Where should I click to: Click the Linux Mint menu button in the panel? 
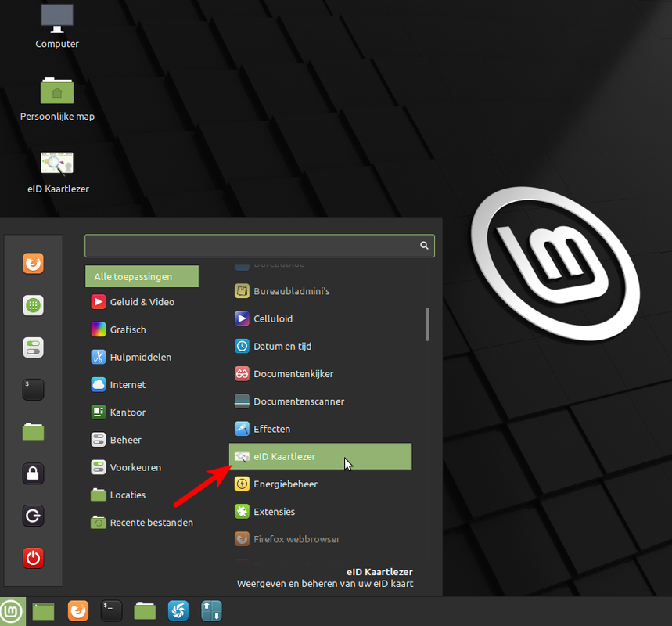pyautogui.click(x=13, y=611)
